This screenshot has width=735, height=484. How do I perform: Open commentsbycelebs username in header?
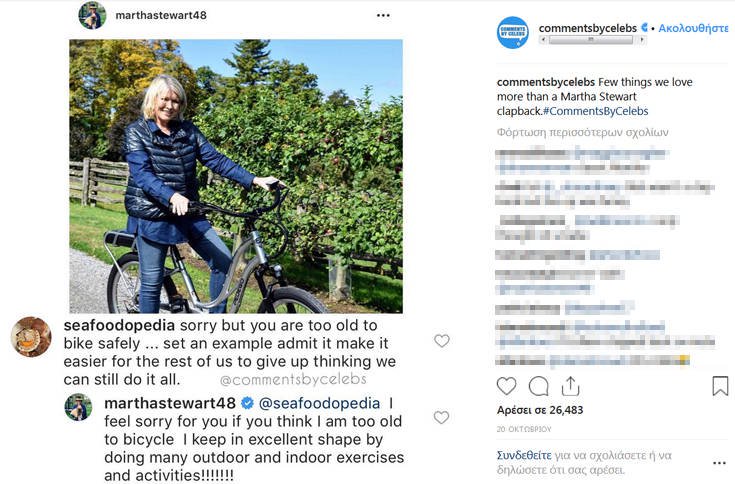coord(588,28)
